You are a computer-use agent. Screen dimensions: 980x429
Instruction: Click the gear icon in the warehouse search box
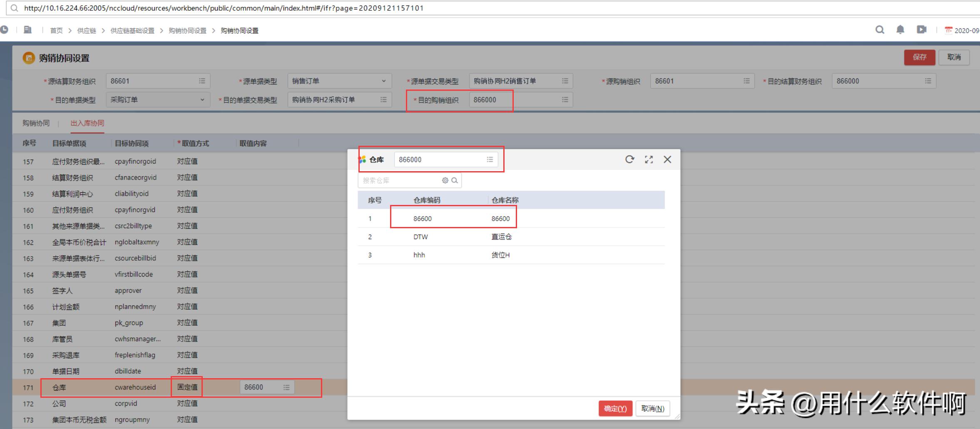[445, 180]
